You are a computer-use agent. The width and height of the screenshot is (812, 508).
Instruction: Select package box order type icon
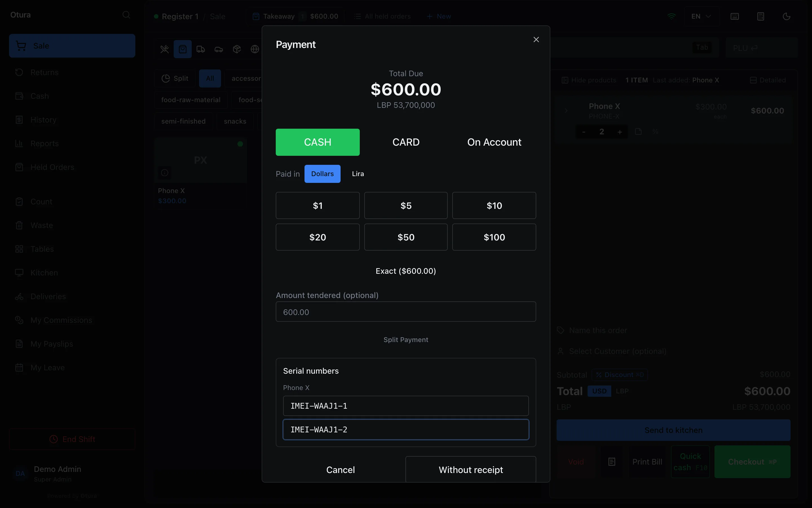(x=237, y=49)
